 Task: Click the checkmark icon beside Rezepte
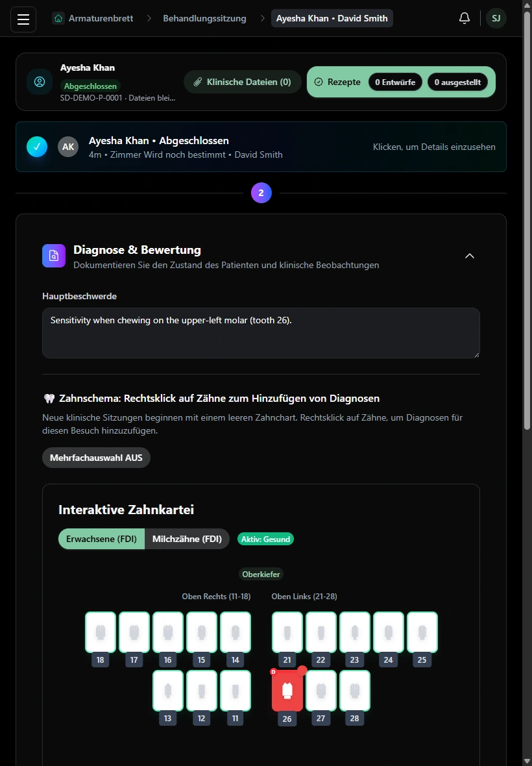click(x=318, y=82)
